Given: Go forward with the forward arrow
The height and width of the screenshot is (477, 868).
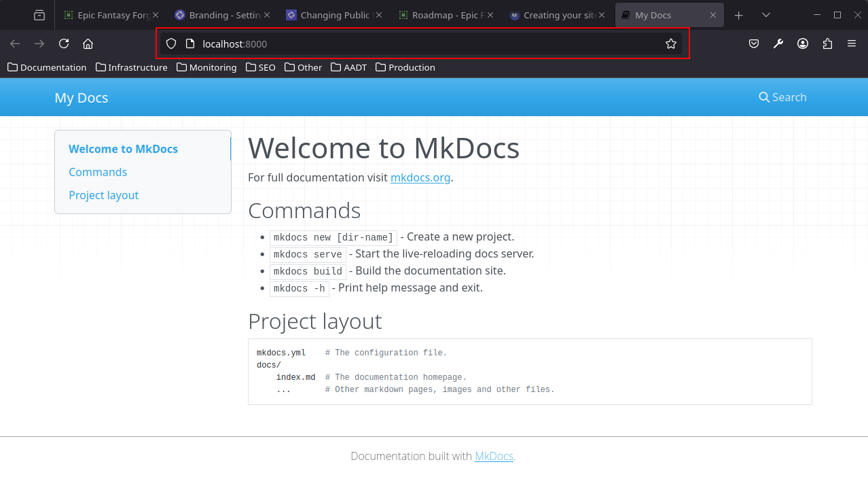Looking at the screenshot, I should 39,43.
